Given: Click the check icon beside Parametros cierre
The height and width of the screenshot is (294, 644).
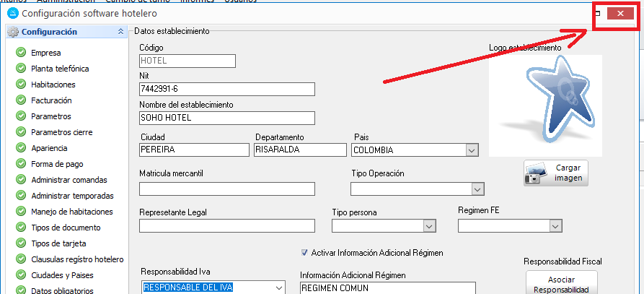Looking at the screenshot, I should [20, 132].
